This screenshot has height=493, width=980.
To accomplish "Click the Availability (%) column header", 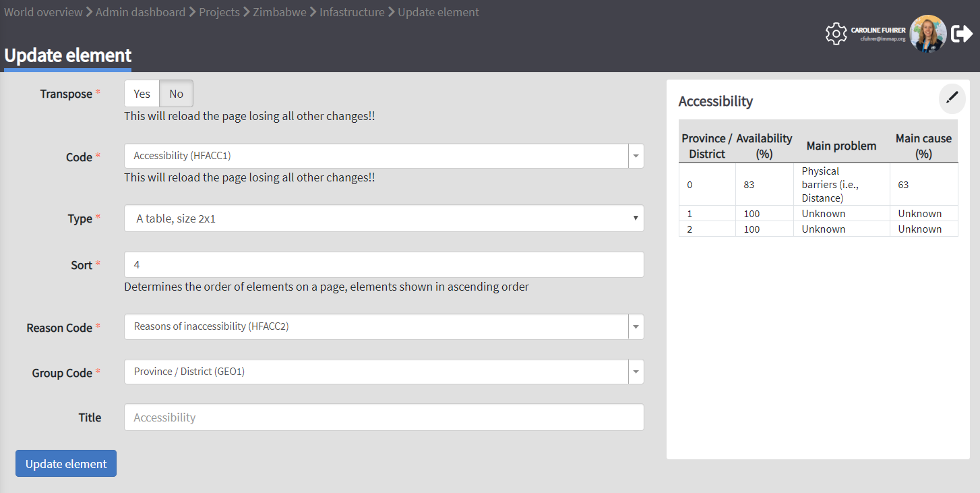I will (764, 146).
